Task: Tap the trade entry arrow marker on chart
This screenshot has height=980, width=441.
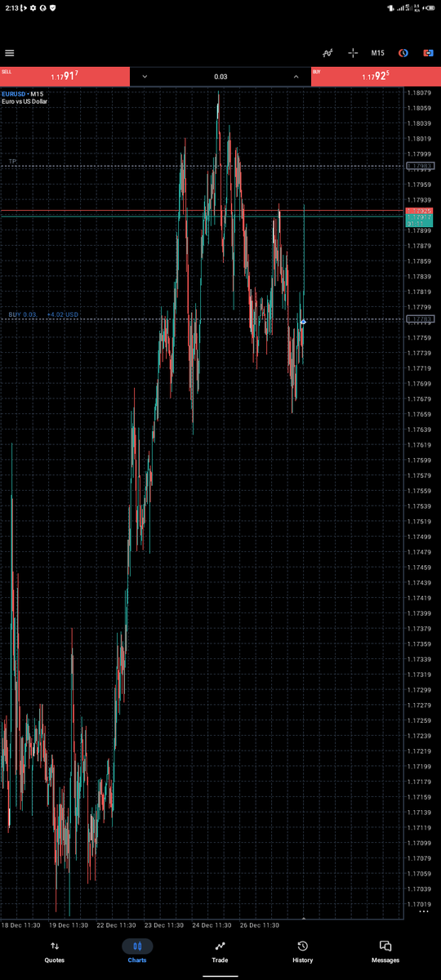Action: point(303,322)
